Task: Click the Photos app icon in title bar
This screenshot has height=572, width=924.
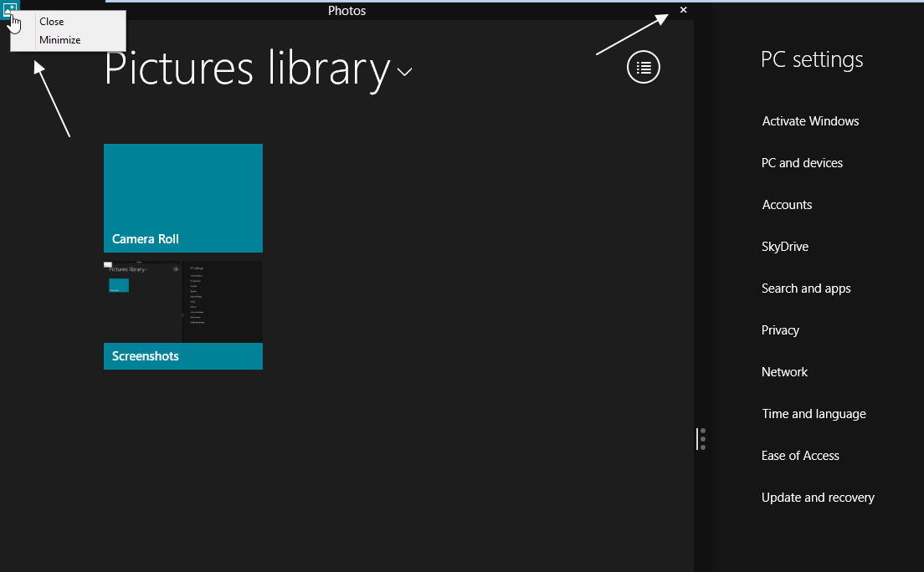Action: click(9, 9)
